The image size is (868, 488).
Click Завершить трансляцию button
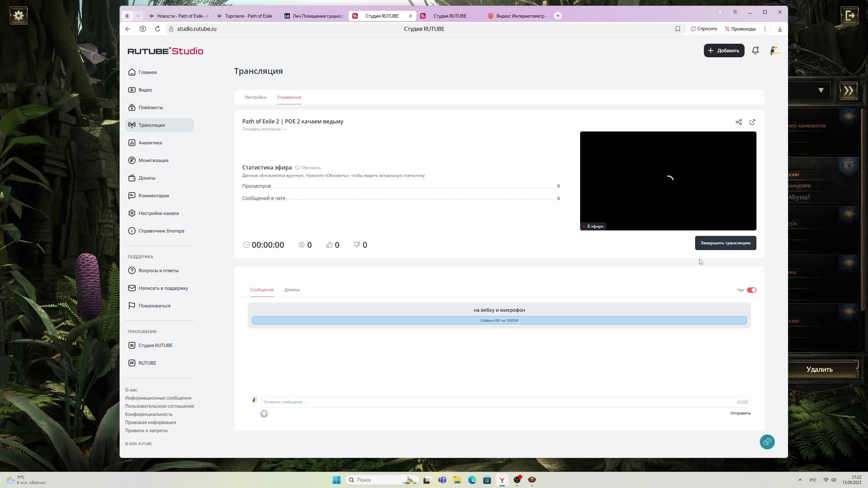[x=725, y=243]
